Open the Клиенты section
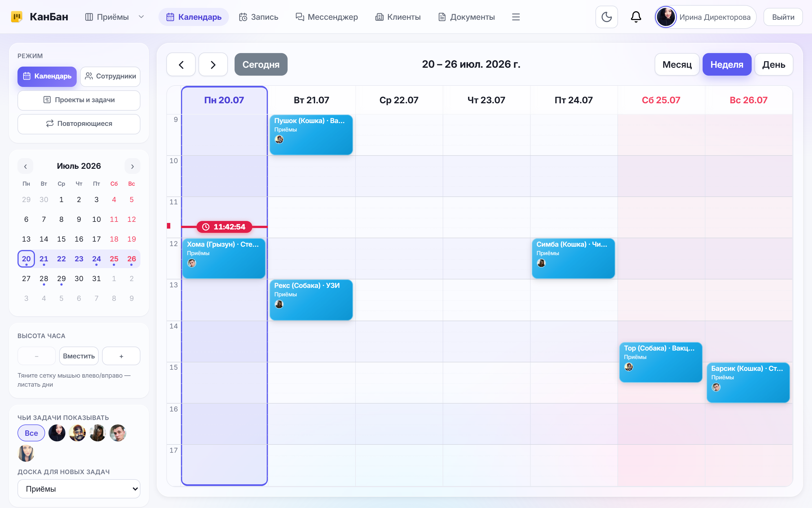 coord(398,17)
